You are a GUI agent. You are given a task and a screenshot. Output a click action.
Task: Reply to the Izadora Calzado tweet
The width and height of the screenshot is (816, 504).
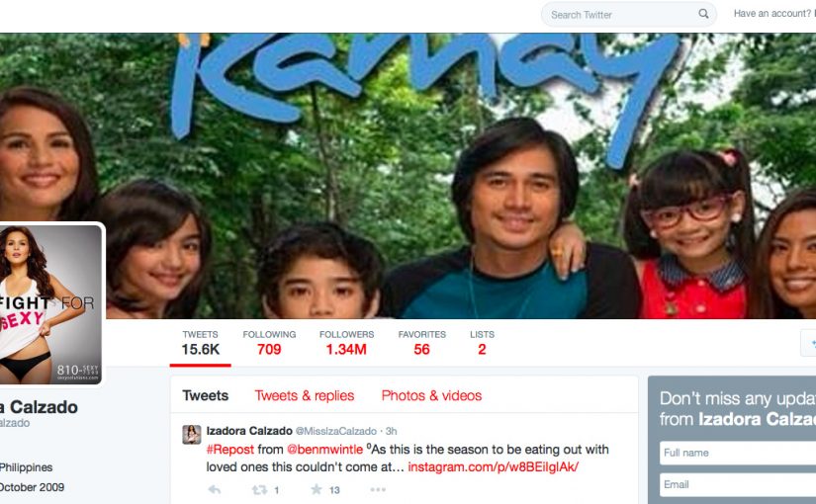(x=215, y=489)
